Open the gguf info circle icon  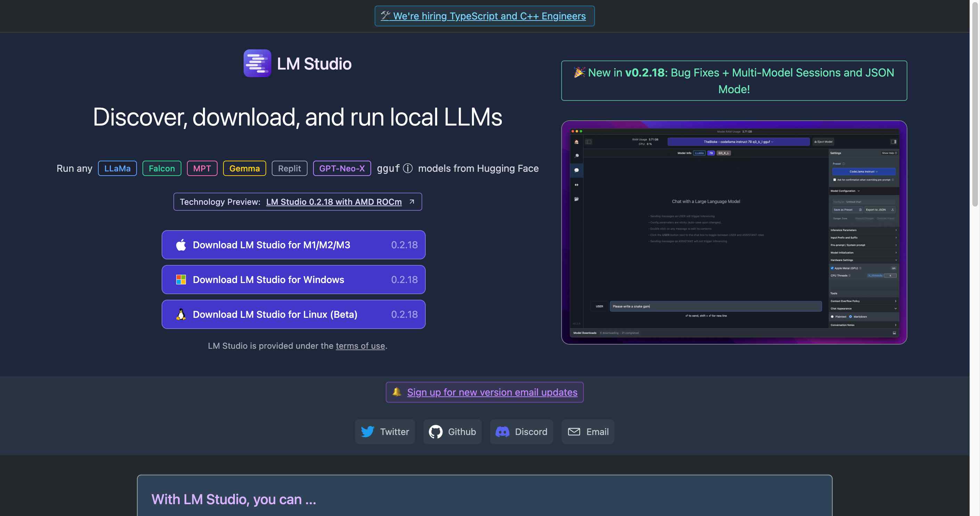pyautogui.click(x=407, y=168)
